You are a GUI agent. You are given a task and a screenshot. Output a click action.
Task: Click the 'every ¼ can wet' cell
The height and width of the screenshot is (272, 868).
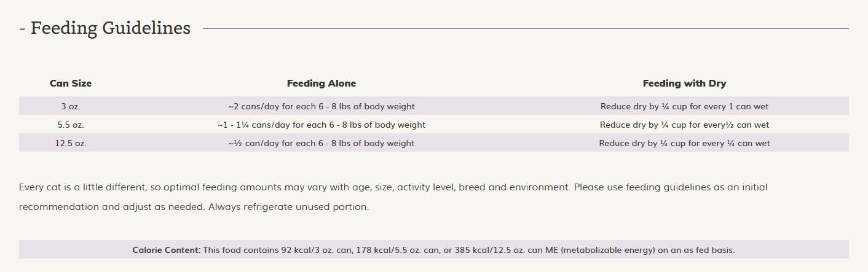pos(684,143)
